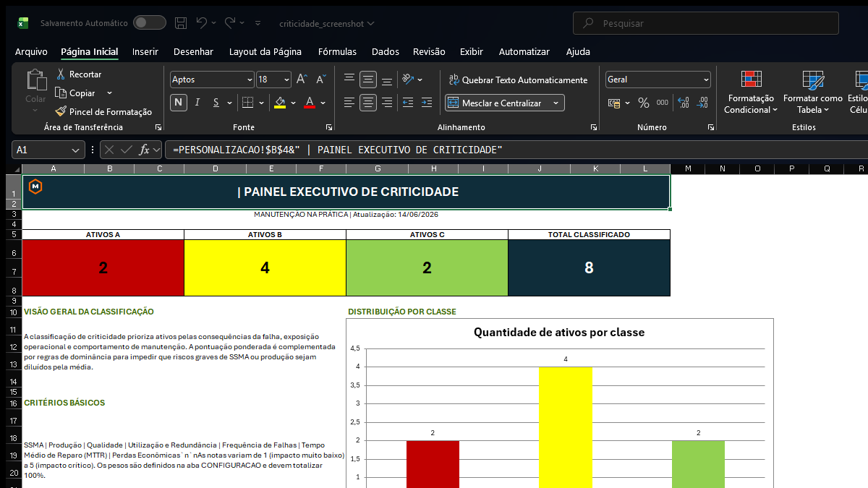
Task: Apply red font color A
Action: (x=310, y=103)
